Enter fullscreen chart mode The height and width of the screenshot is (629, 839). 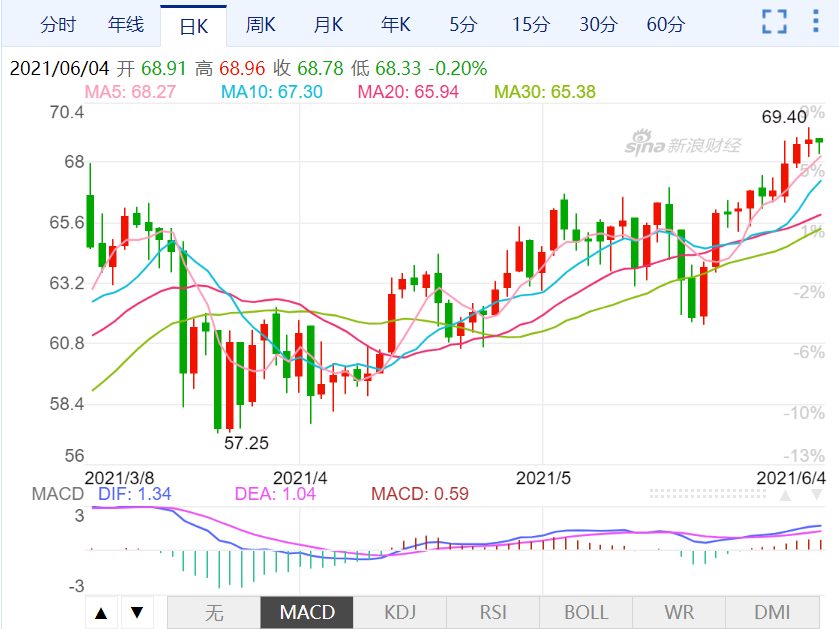(x=774, y=22)
